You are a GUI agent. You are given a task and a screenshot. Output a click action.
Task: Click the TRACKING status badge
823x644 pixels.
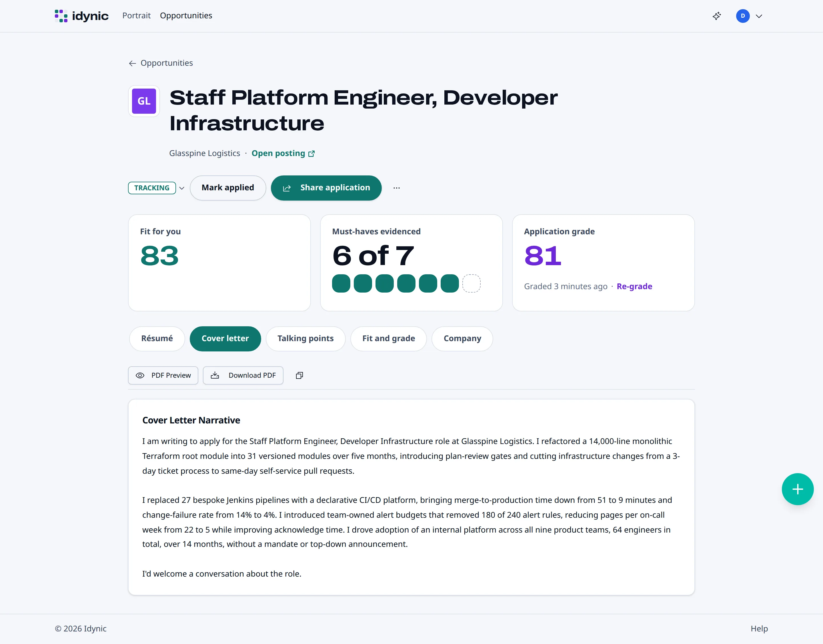pos(152,188)
